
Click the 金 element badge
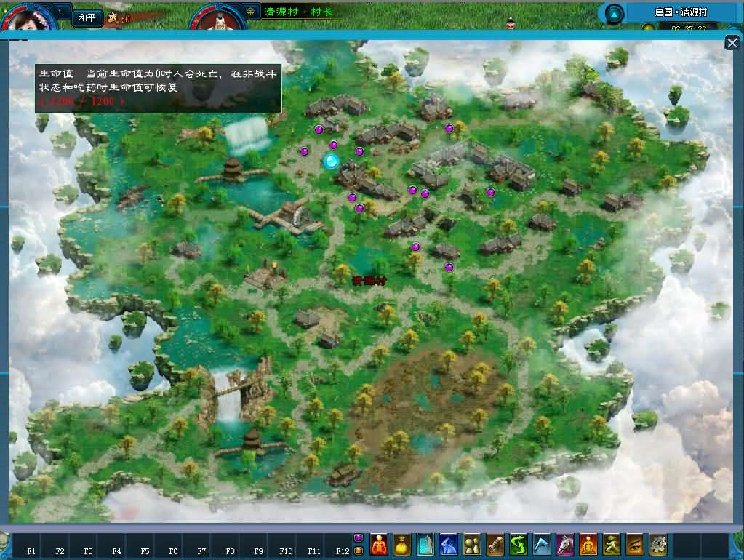tap(250, 12)
